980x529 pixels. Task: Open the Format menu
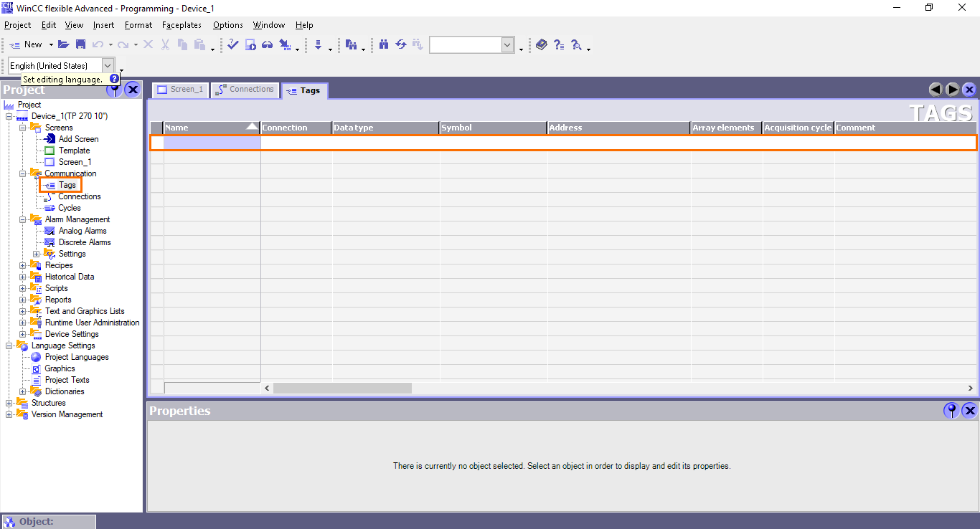[138, 25]
